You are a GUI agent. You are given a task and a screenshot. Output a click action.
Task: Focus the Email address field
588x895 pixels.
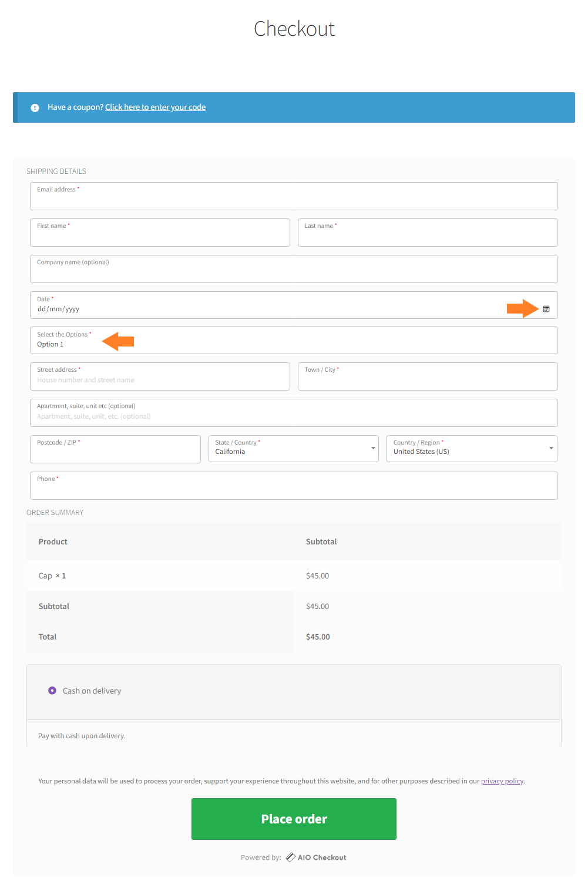coord(294,196)
